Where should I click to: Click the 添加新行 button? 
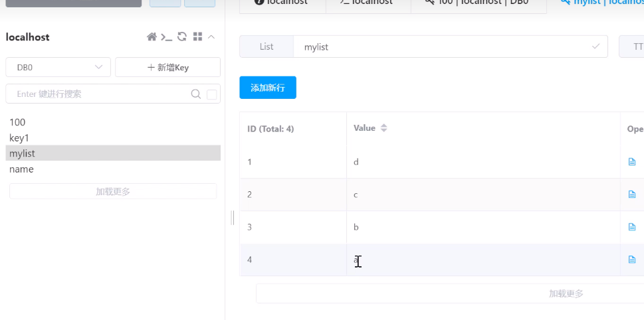268,88
